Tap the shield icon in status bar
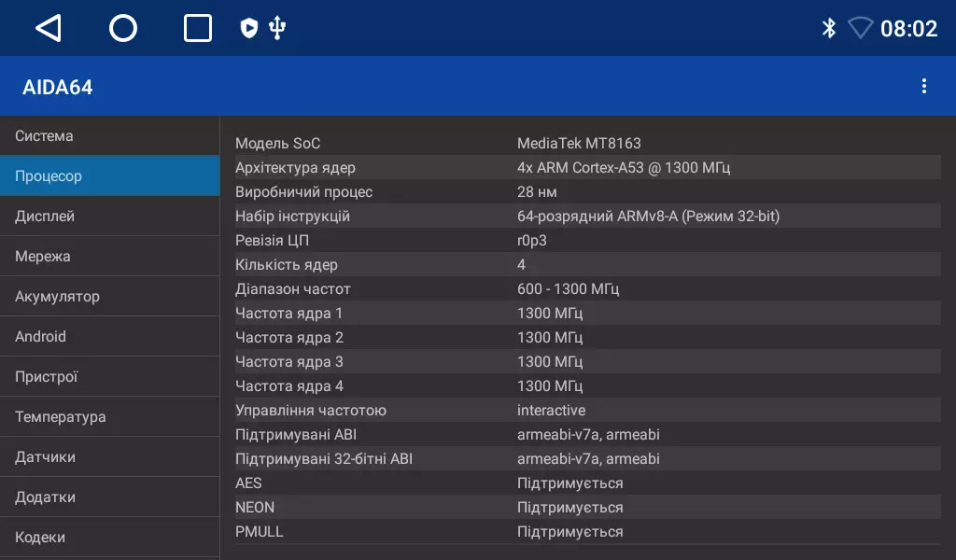This screenshot has height=560, width=956. 248,29
